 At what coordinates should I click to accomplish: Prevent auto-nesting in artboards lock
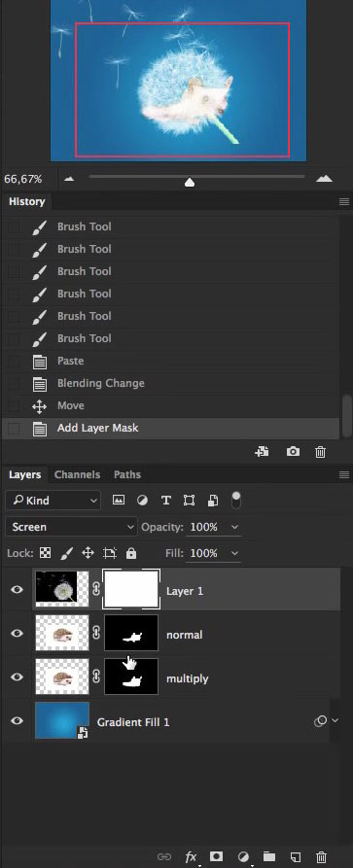tap(110, 553)
